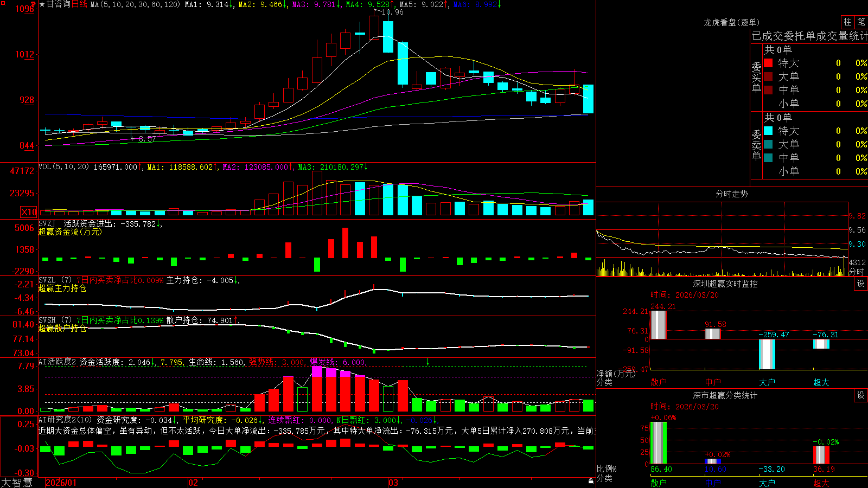Click the cyan 特大 sell-order swatch

coord(768,131)
